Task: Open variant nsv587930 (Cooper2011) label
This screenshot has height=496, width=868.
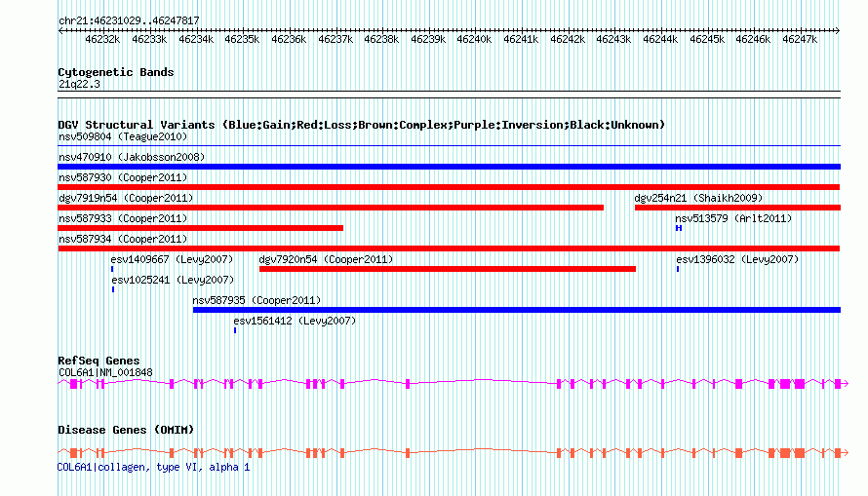Action: point(123,177)
